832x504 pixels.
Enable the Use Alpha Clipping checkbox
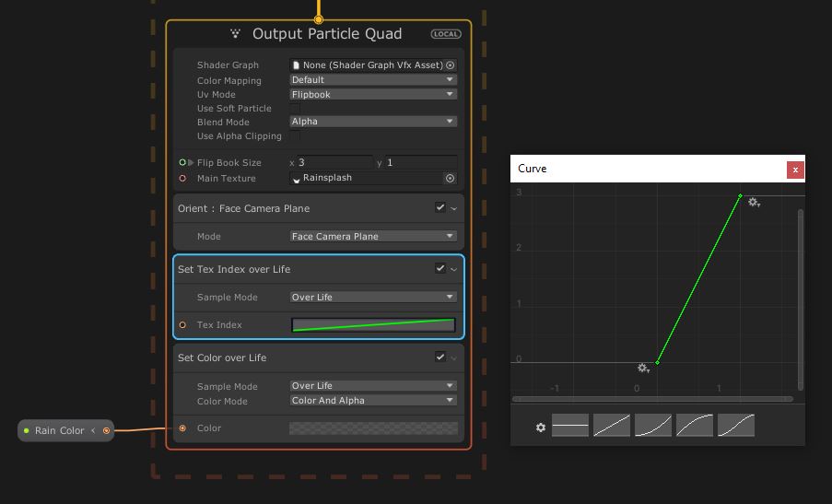click(295, 136)
